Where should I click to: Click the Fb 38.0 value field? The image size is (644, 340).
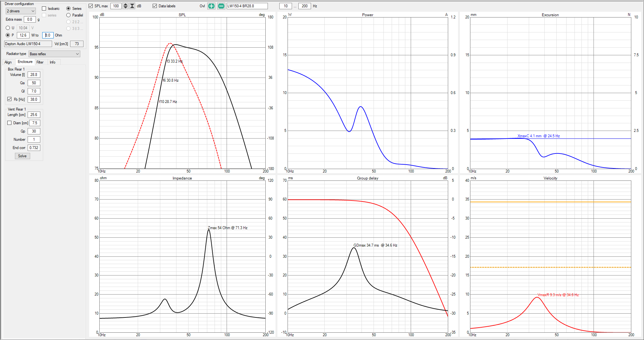pos(34,99)
